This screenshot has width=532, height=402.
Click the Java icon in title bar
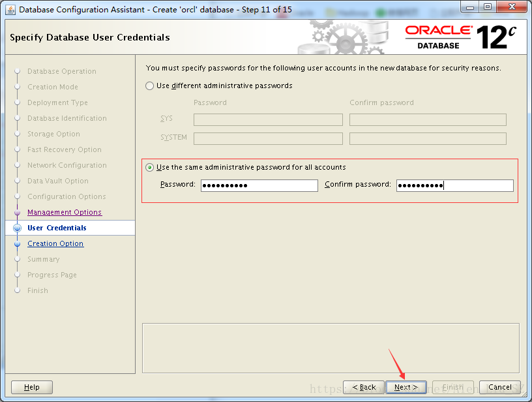click(10, 10)
